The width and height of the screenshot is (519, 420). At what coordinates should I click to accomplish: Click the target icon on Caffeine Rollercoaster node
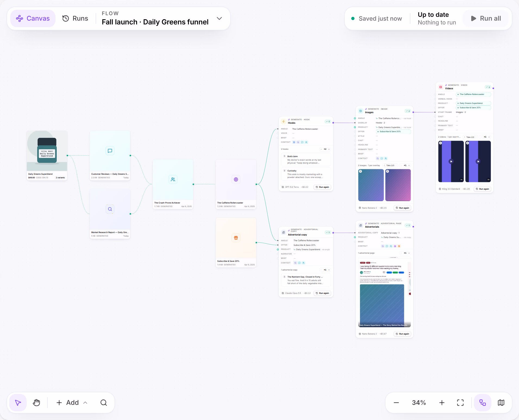(x=236, y=179)
